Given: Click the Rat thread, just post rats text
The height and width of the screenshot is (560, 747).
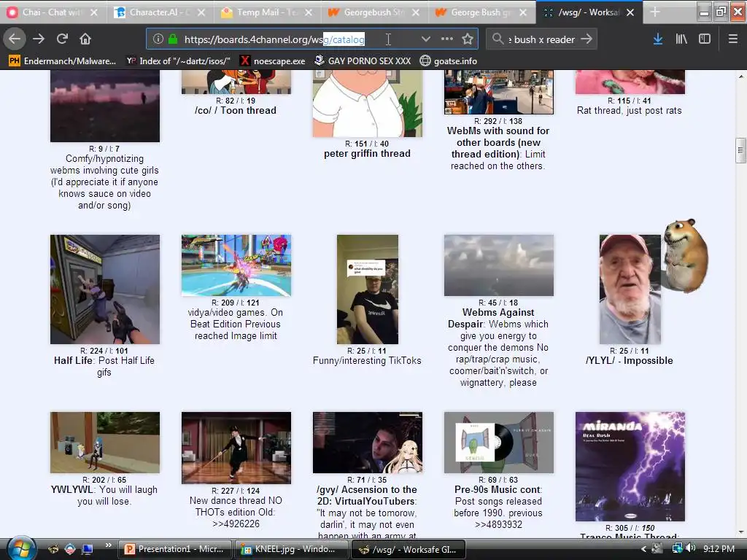Looking at the screenshot, I should tap(630, 111).
